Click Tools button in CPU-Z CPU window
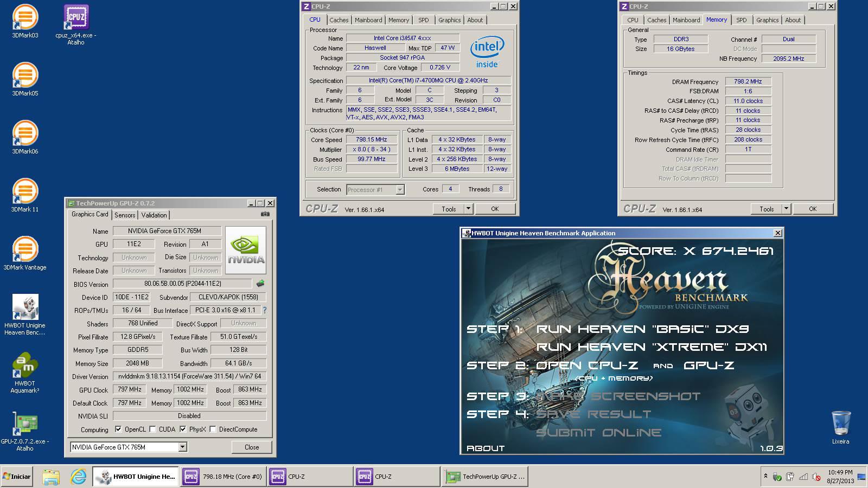This screenshot has width=868, height=488. (449, 209)
